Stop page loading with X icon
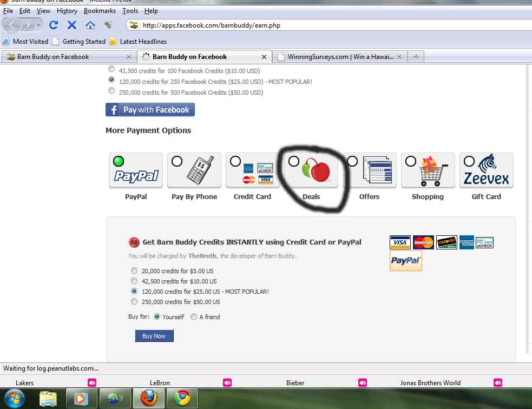The height and width of the screenshot is (409, 532). click(x=71, y=25)
